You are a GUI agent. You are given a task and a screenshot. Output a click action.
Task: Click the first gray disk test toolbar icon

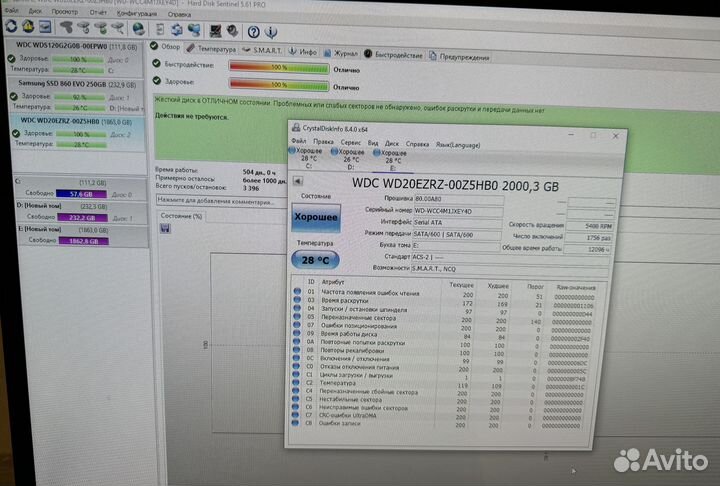tap(66, 28)
